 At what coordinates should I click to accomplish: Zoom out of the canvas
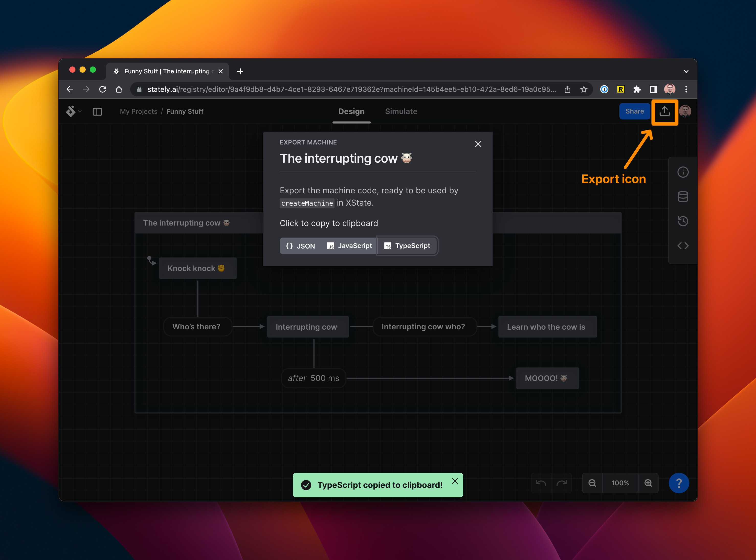tap(592, 483)
